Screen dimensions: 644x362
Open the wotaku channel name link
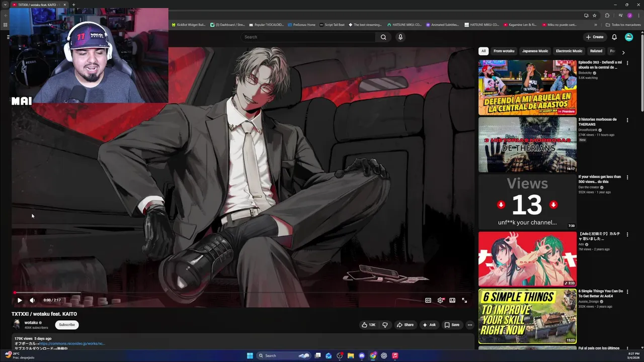(x=31, y=323)
